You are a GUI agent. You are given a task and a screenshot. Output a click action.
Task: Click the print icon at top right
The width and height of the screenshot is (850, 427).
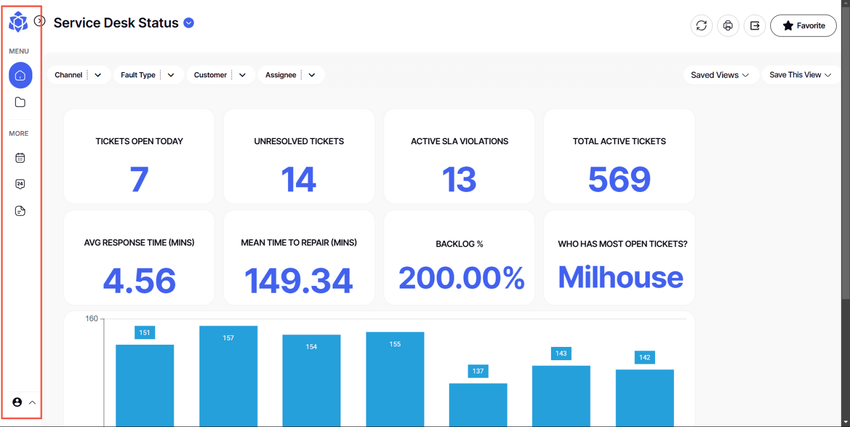tap(728, 25)
